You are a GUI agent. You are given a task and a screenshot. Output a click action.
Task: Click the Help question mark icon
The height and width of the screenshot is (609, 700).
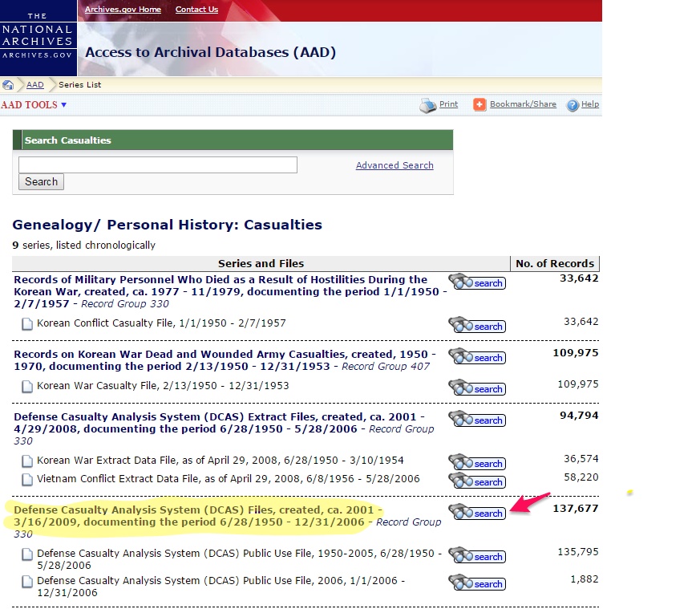tap(573, 105)
